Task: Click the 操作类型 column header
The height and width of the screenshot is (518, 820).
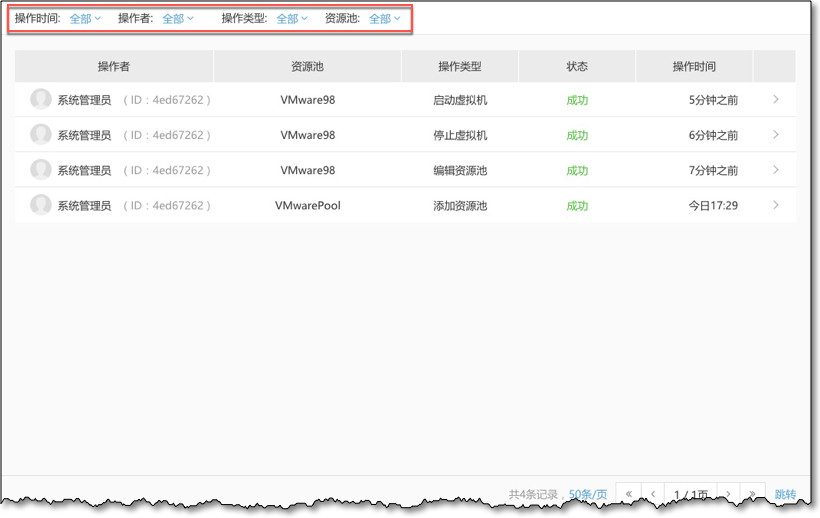Action: pyautogui.click(x=460, y=66)
